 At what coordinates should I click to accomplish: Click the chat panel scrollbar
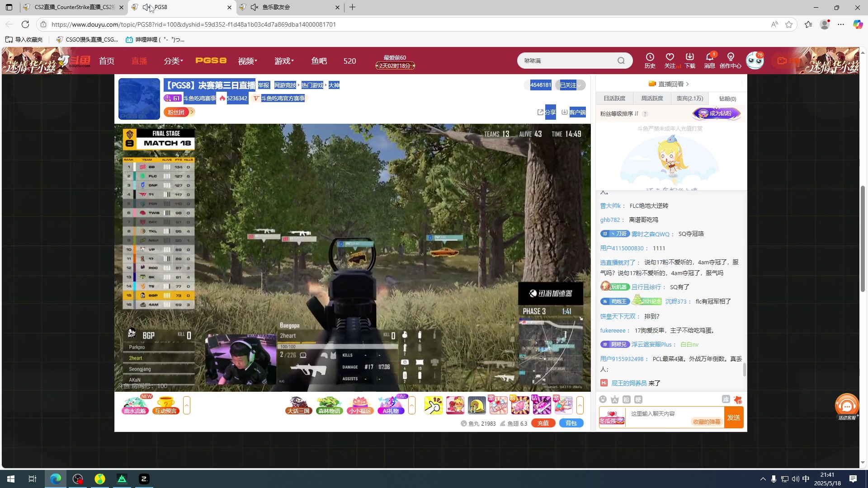pos(745,370)
